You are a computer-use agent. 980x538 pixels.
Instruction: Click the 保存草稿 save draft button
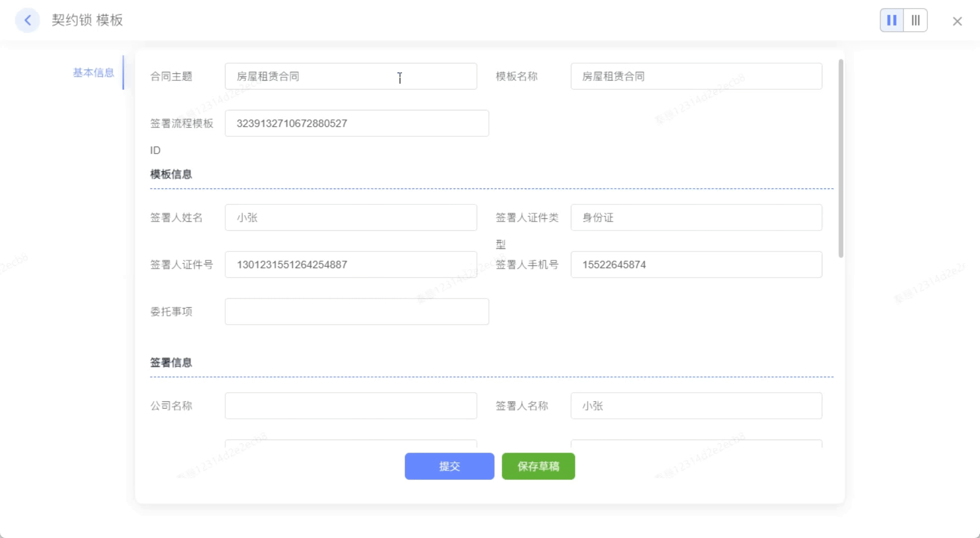pos(538,466)
